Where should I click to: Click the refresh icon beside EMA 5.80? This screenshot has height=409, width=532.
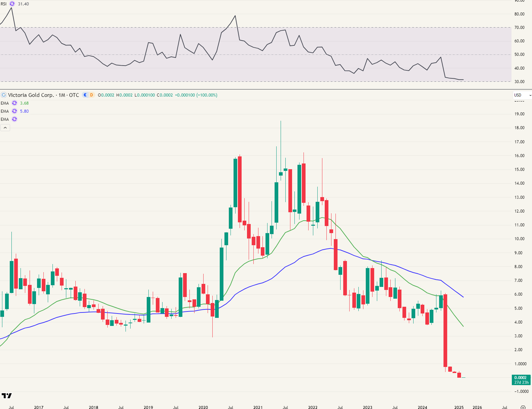click(x=14, y=111)
